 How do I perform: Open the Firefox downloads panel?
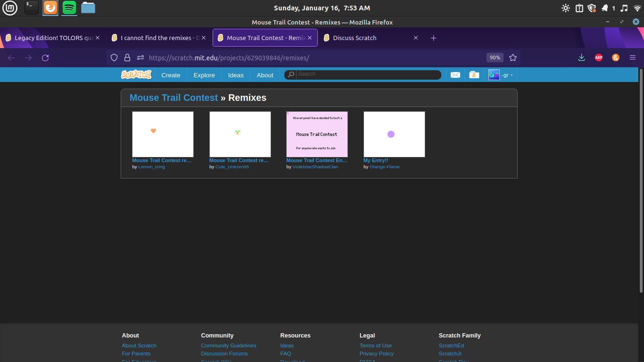tap(581, 58)
